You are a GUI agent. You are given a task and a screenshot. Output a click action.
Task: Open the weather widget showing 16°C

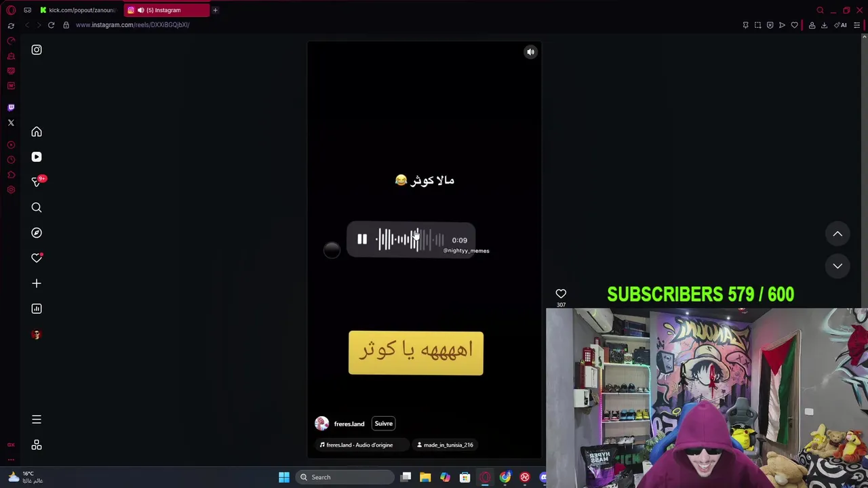[24, 477]
